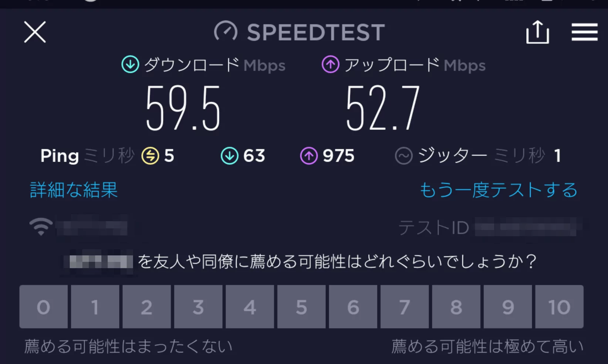Open the hamburger menu
Screen dimensions: 608x364
(x=584, y=32)
